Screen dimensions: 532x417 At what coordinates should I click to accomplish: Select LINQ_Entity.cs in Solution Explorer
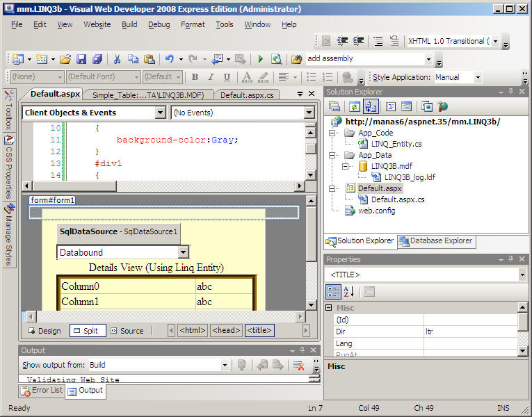point(396,144)
